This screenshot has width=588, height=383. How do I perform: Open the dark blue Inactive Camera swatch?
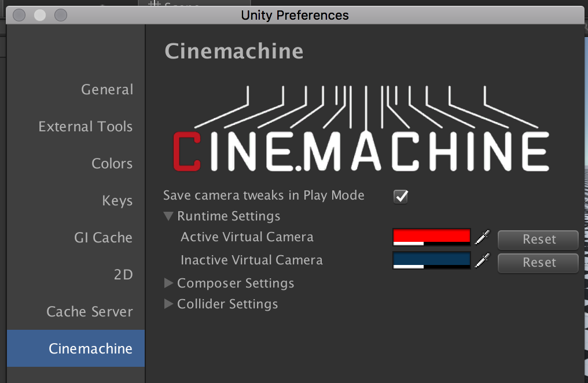pos(431,259)
